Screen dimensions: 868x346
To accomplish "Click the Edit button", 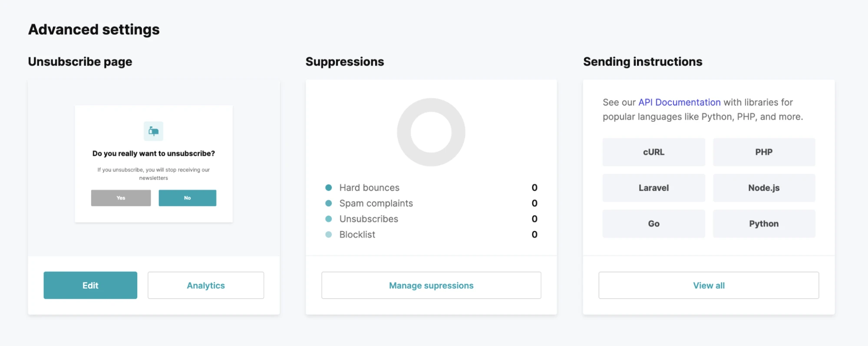I will point(90,285).
